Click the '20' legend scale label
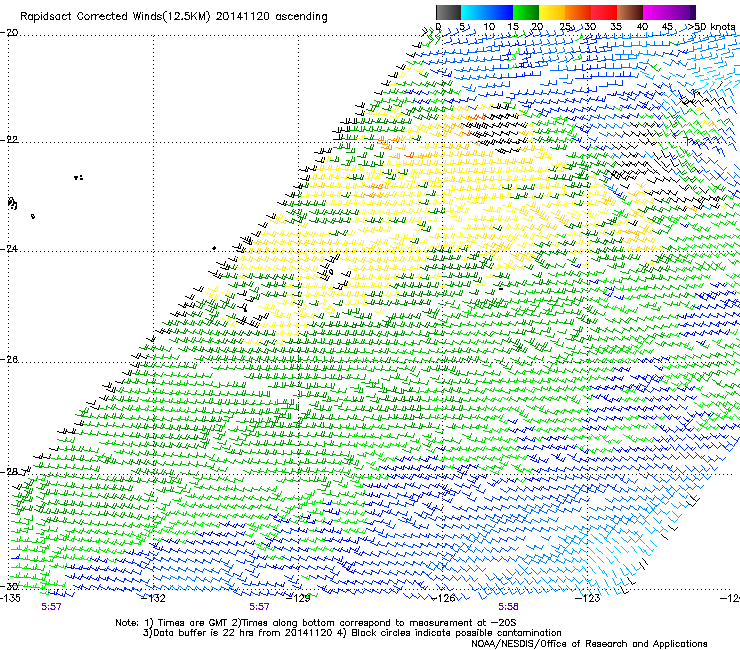 coord(538,27)
